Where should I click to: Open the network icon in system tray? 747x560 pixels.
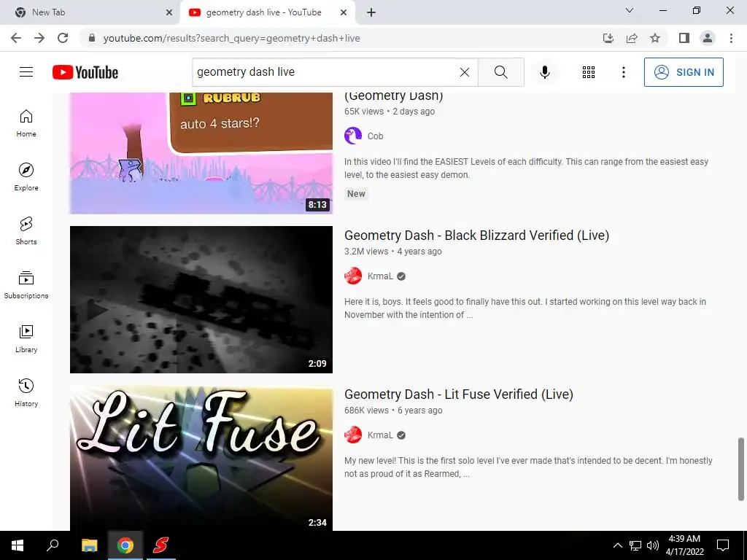[x=635, y=545]
